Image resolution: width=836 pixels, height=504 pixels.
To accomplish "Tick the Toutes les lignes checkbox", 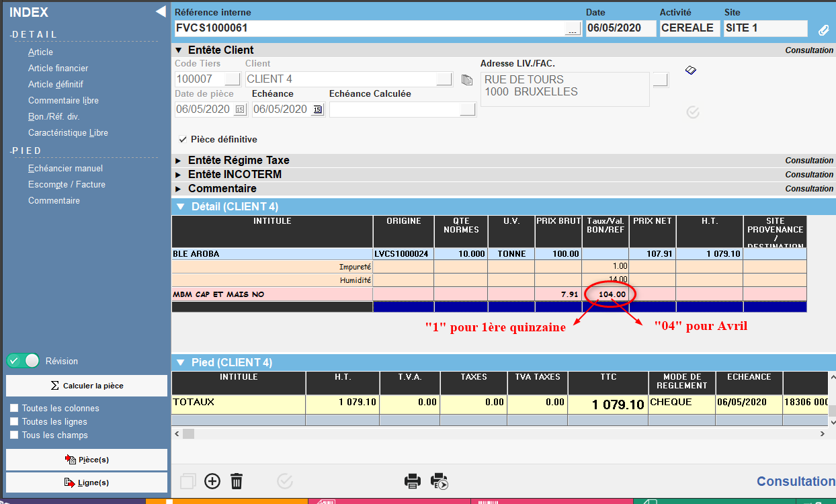I will pyautogui.click(x=14, y=421).
